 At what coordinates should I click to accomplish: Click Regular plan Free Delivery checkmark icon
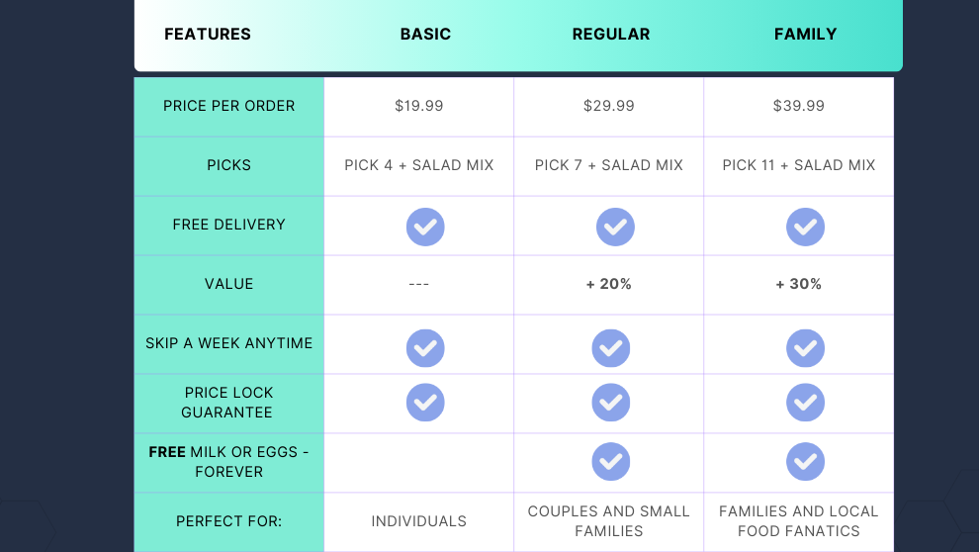click(615, 228)
